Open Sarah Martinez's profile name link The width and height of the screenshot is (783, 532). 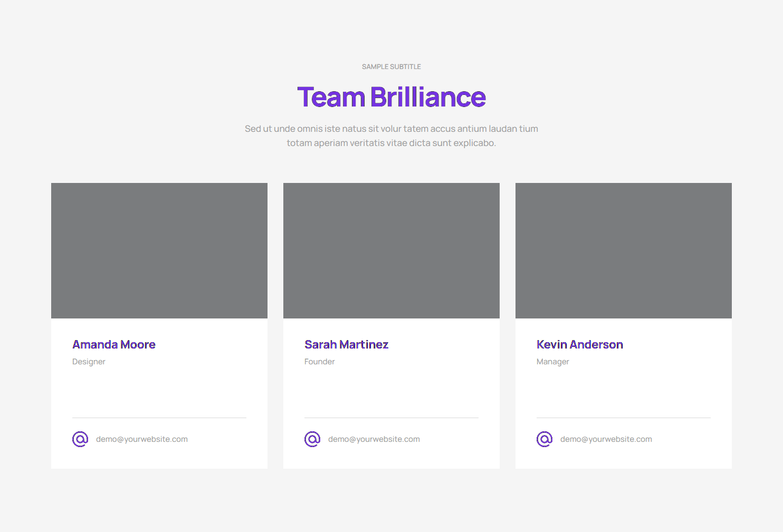346,344
